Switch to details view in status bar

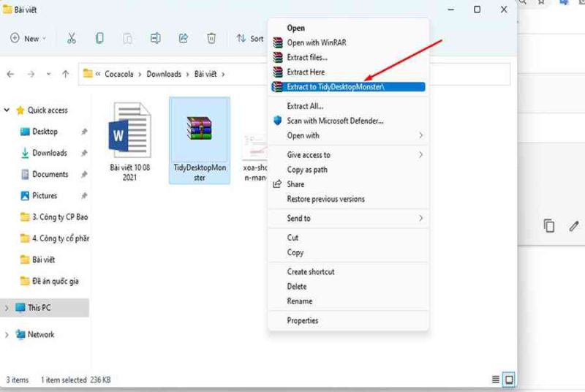[496, 380]
